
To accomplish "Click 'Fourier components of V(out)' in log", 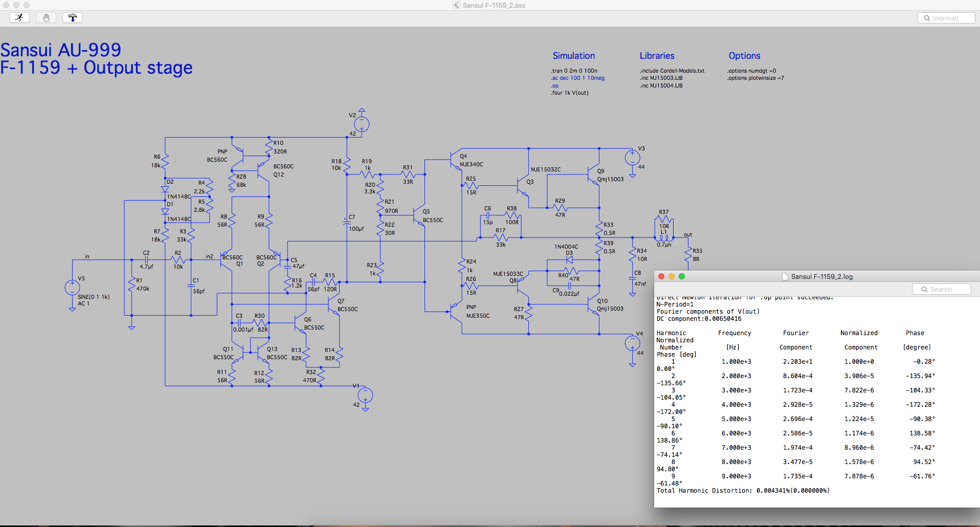I will coord(708,312).
